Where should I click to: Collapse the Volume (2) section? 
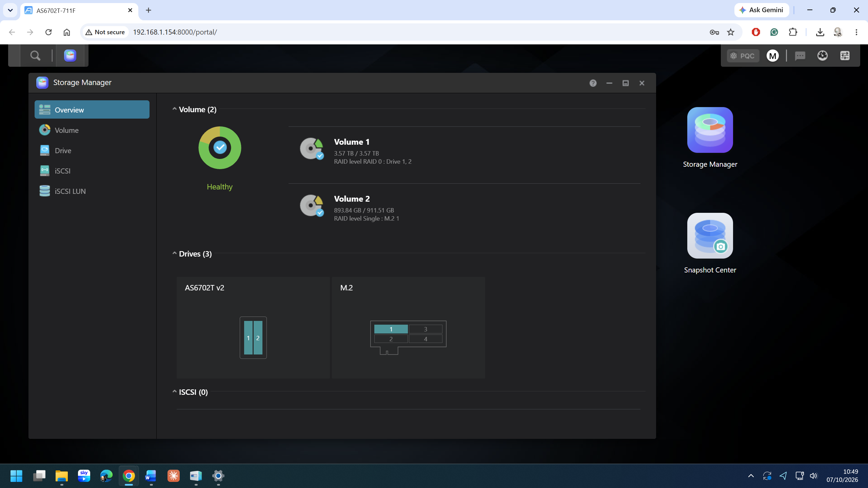[x=174, y=109]
